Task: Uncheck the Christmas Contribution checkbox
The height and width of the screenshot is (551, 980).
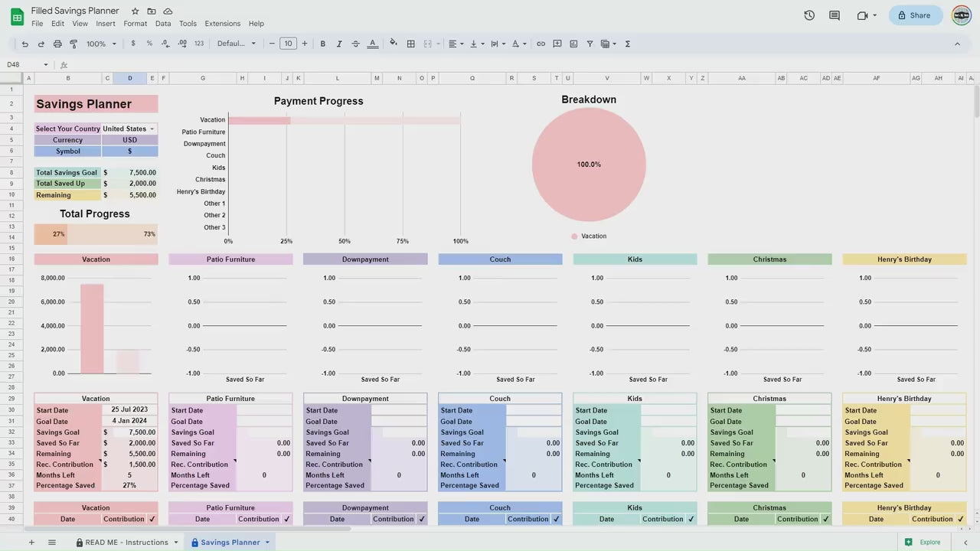Action: click(825, 519)
